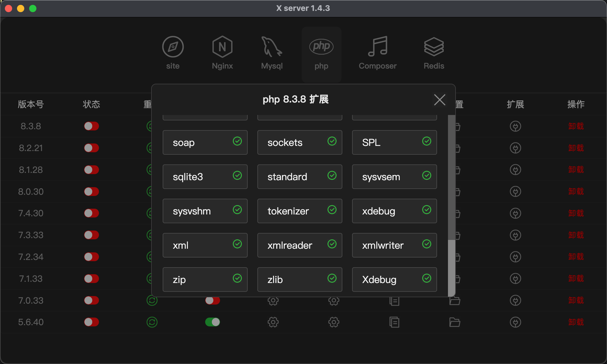
Task: Toggle the soap extension checkmark
Action: coord(237,141)
